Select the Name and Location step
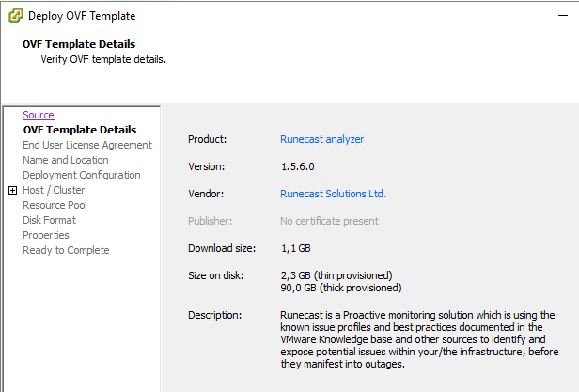Screen dimensions: 579x392 pos(65,160)
